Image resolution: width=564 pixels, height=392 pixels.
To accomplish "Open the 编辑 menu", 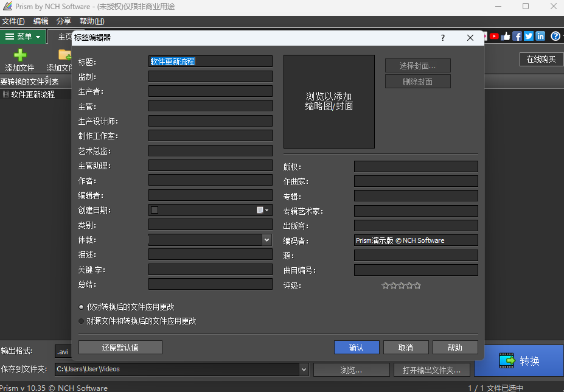I will point(41,21).
